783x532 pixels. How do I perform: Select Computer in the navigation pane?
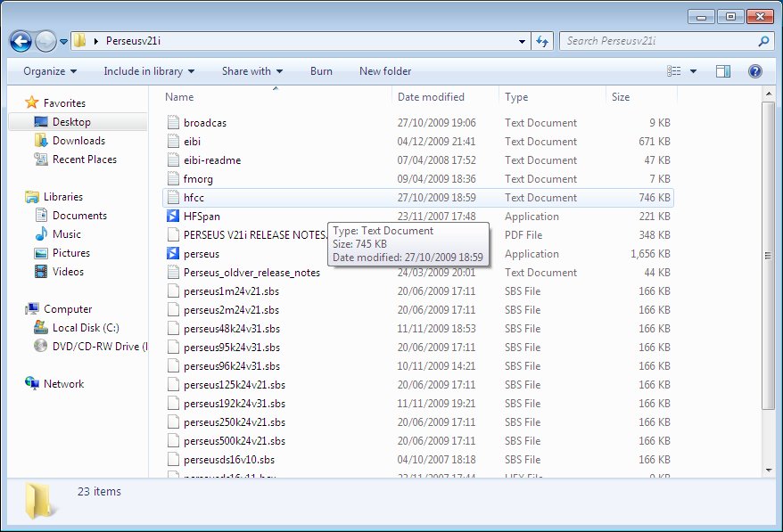pos(68,309)
